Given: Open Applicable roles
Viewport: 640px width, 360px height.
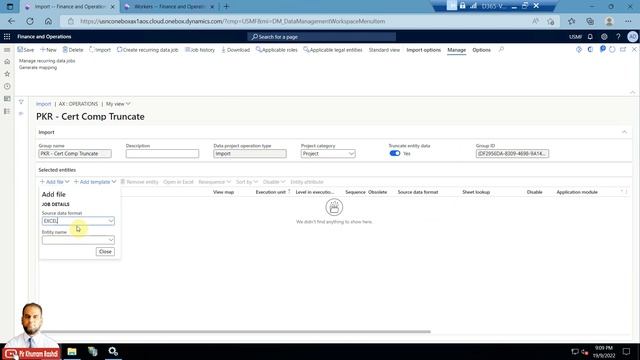Looking at the screenshot, I should tap(277, 50).
